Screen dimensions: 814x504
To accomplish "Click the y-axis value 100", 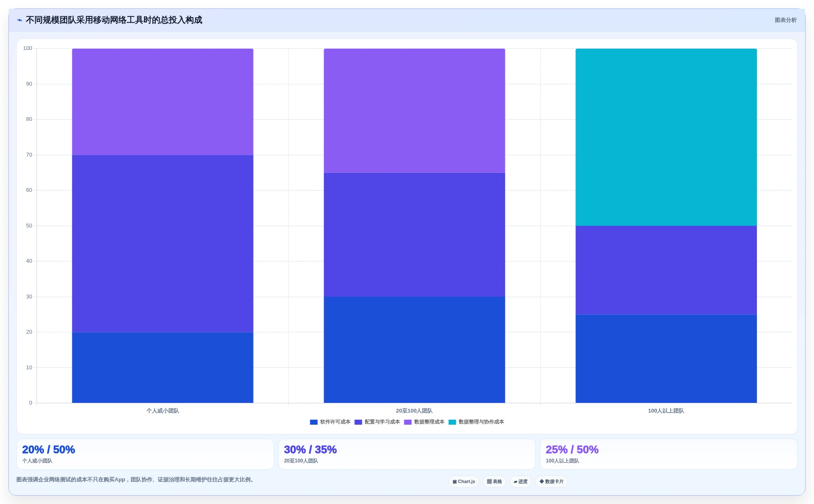I will tap(28, 48).
